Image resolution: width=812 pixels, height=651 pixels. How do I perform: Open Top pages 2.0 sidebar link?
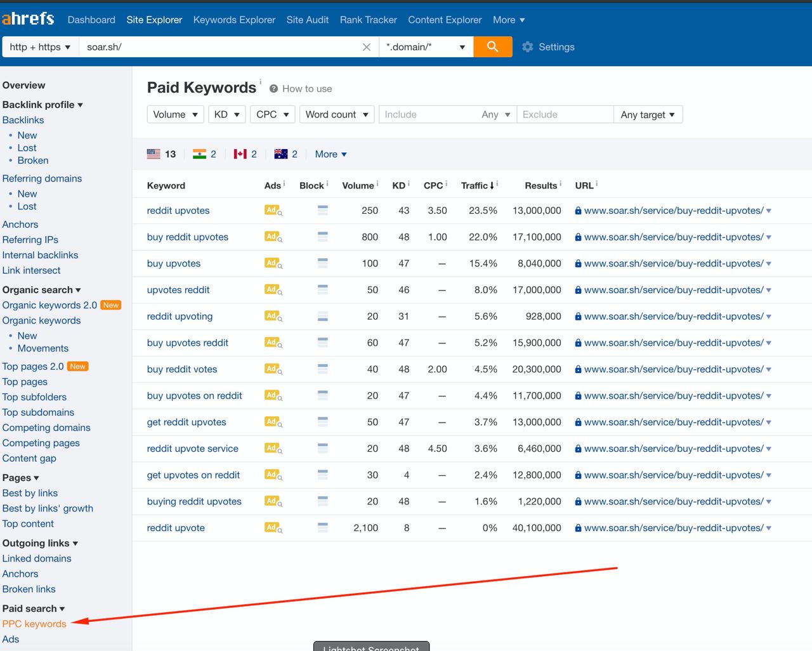33,366
